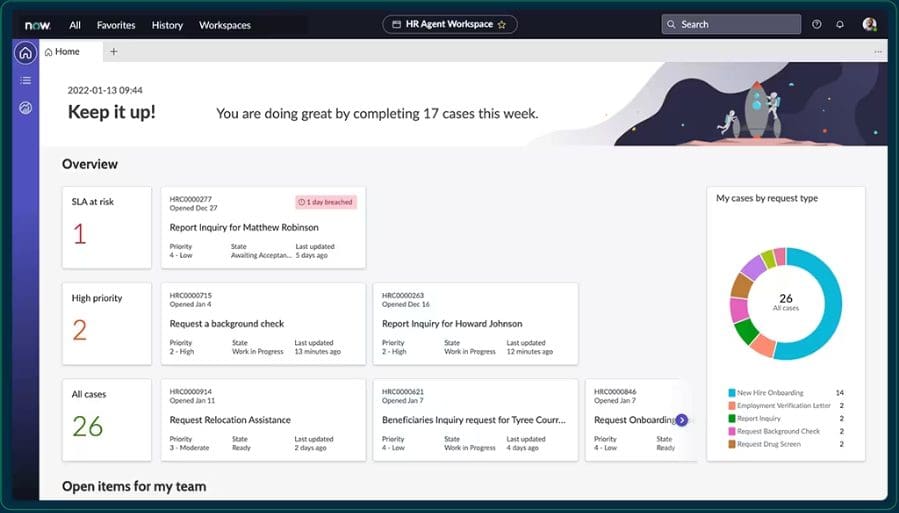The width and height of the screenshot is (899, 513).
Task: Click the help question mark icon
Action: (x=816, y=24)
